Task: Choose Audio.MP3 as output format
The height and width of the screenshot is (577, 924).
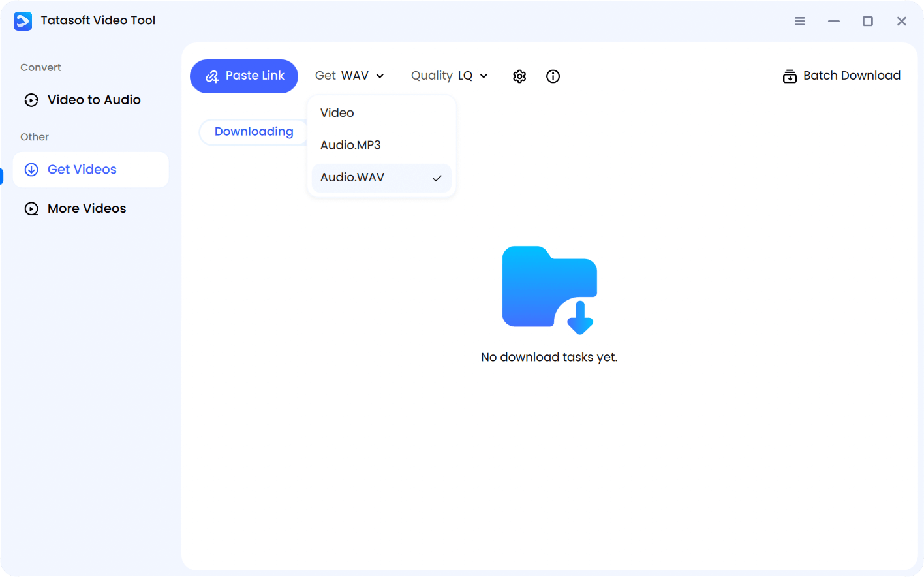Action: tap(350, 145)
